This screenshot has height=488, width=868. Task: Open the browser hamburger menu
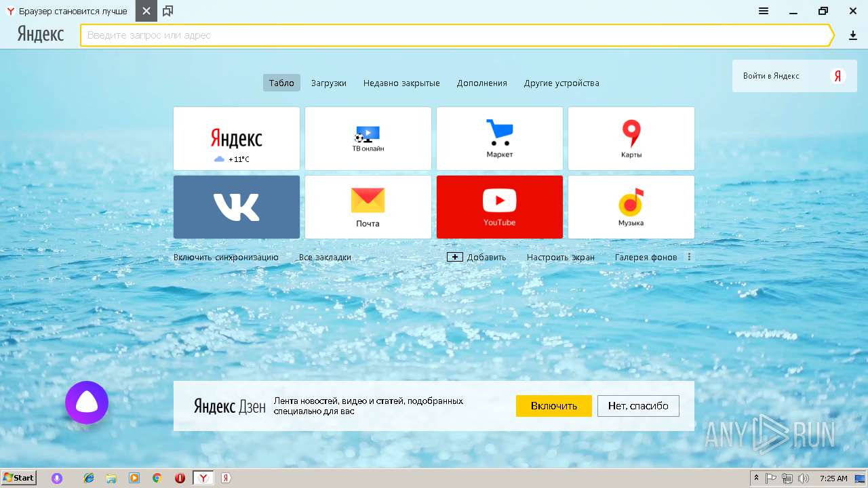coord(764,11)
